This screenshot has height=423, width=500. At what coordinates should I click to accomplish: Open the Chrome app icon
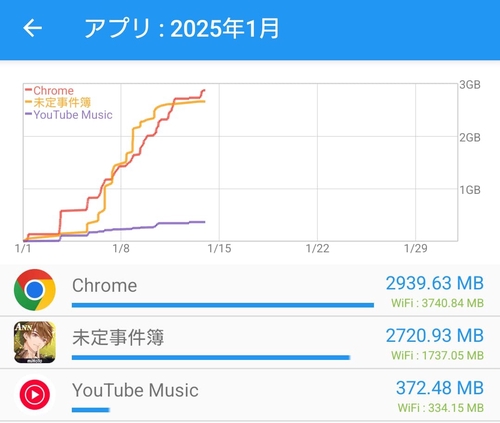[x=35, y=290]
